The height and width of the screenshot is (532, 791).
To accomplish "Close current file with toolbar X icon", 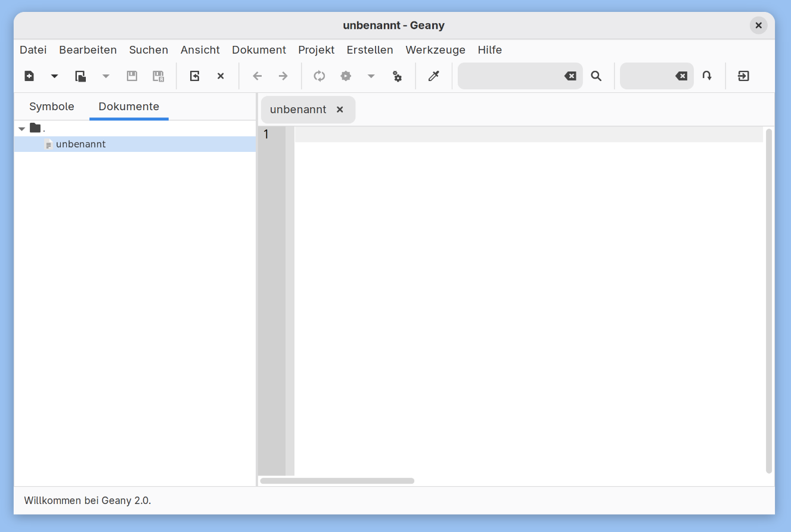I will 221,76.
